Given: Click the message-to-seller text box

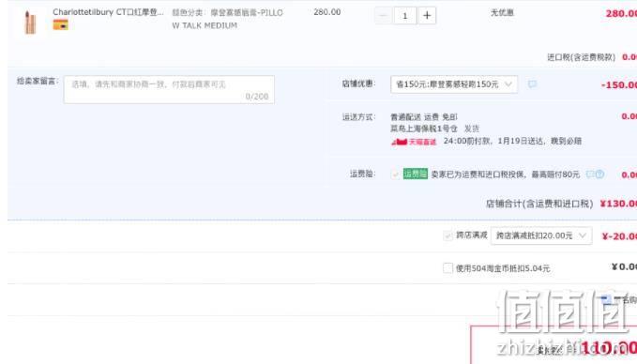Looking at the screenshot, I should (169, 89).
